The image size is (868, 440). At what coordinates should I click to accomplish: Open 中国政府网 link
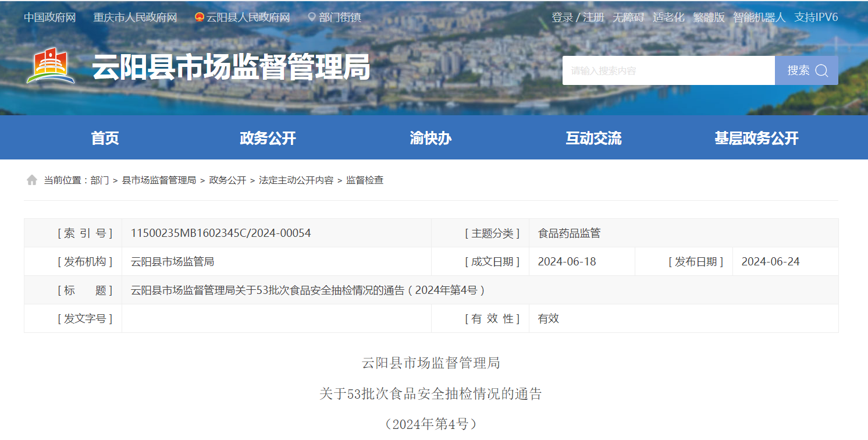click(x=50, y=17)
